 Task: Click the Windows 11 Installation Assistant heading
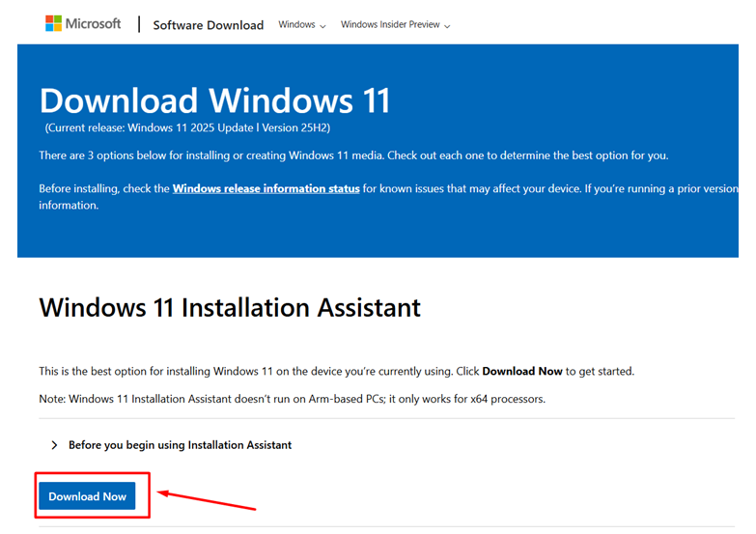point(230,308)
